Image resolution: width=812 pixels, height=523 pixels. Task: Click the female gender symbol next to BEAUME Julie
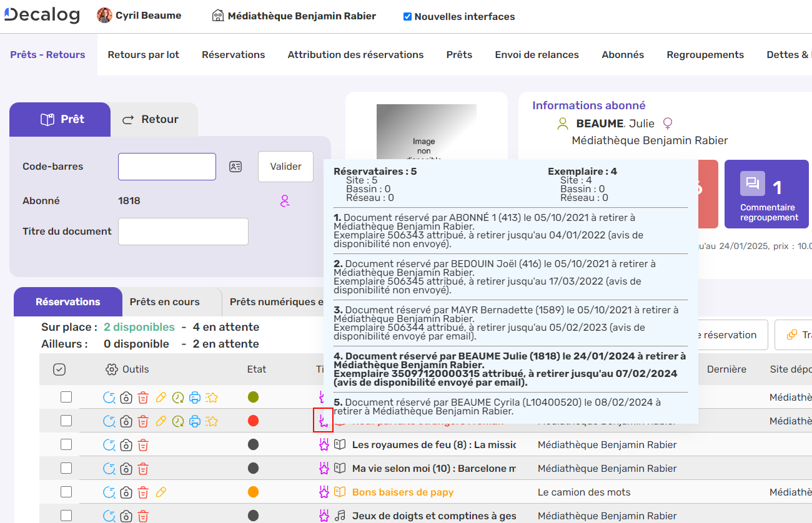point(667,123)
